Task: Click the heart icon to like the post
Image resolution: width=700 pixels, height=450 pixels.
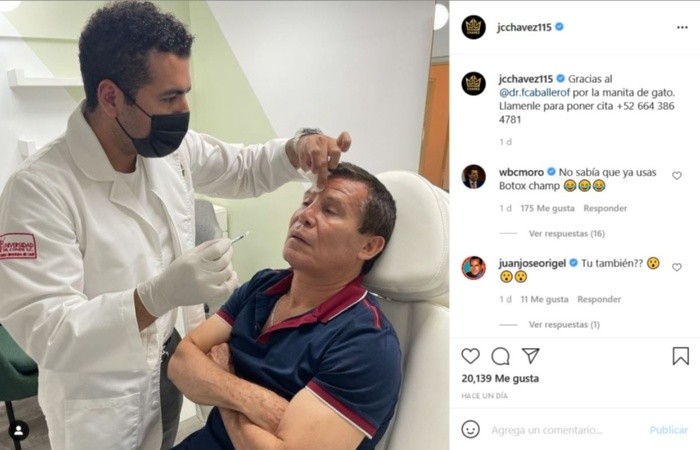Action: pos(470,356)
